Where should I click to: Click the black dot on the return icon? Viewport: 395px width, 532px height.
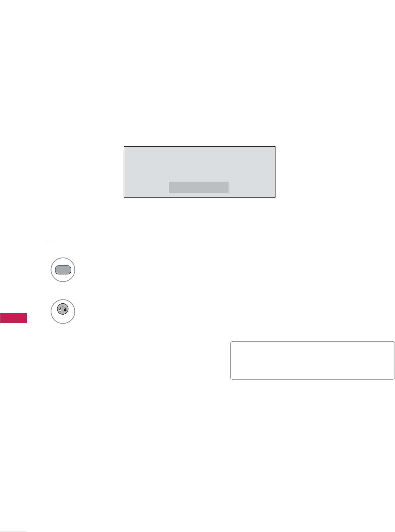[65, 310]
